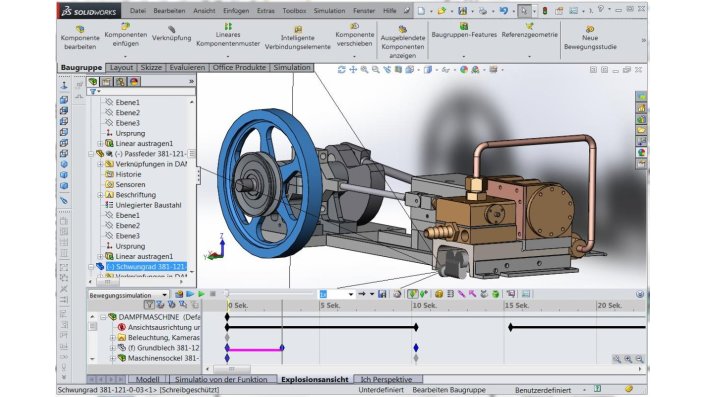
Task: Expand the Grundblech 381-12 motion node
Action: pos(113,348)
